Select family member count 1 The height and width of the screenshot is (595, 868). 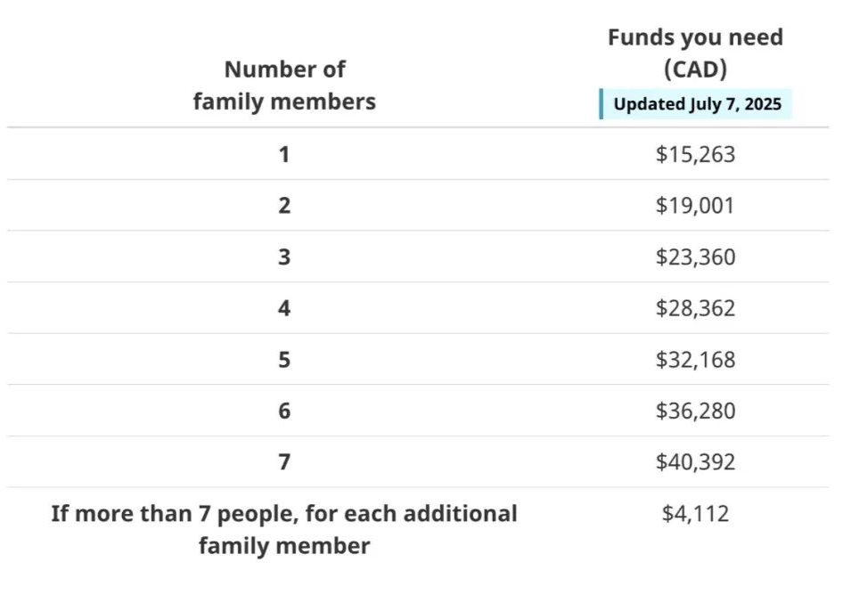coord(284,154)
